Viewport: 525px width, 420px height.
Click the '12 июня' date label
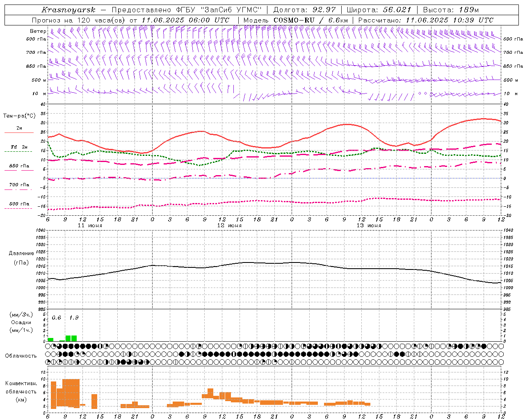click(x=229, y=226)
